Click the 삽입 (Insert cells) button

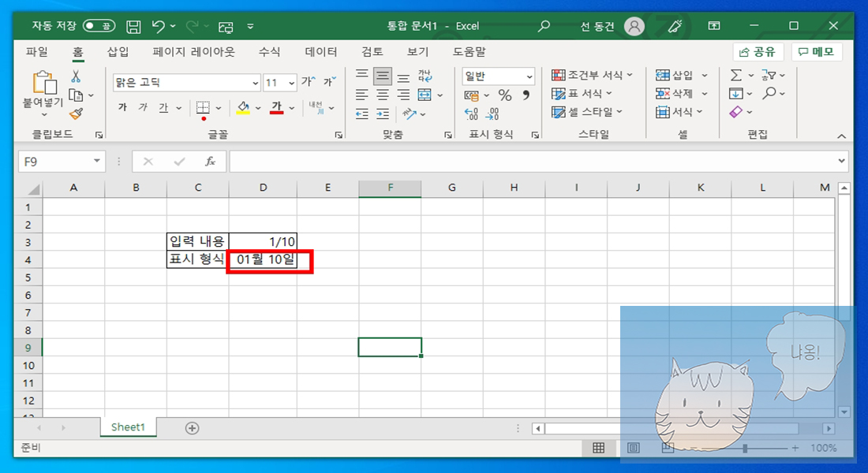(675, 75)
